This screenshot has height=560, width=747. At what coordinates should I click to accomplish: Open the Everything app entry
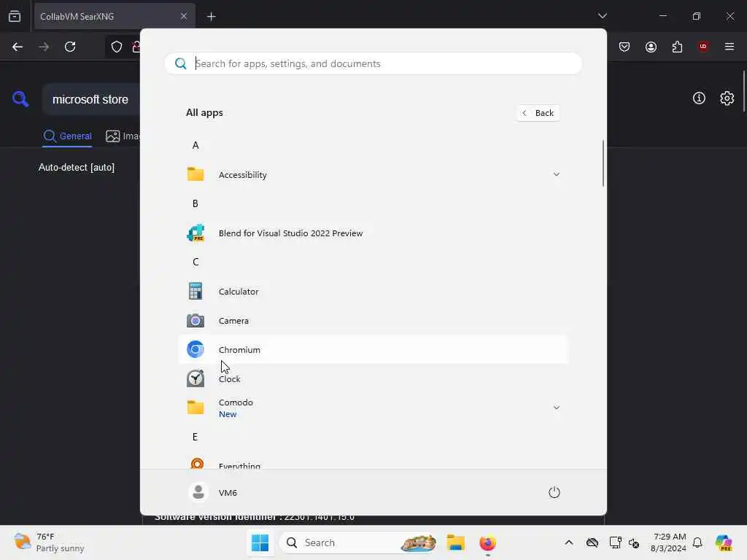click(x=373, y=463)
